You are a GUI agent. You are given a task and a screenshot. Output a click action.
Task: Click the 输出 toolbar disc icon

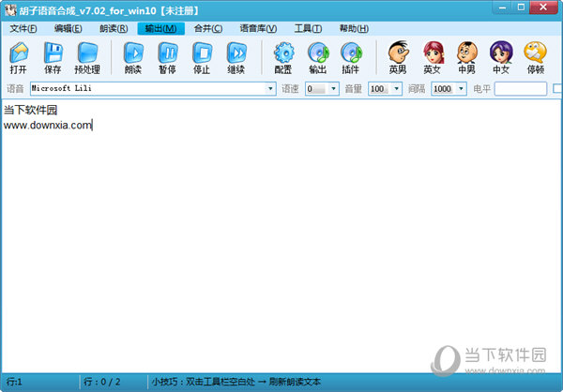coord(318,57)
